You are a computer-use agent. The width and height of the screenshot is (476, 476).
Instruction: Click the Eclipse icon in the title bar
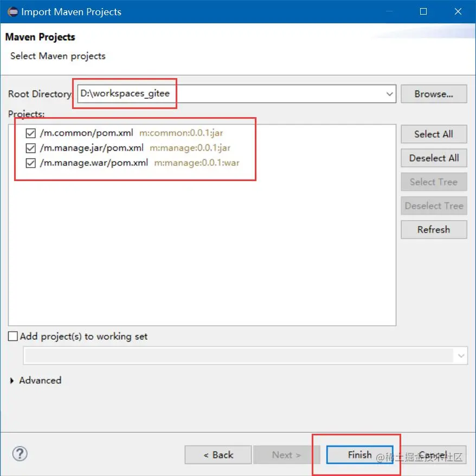[13, 12]
